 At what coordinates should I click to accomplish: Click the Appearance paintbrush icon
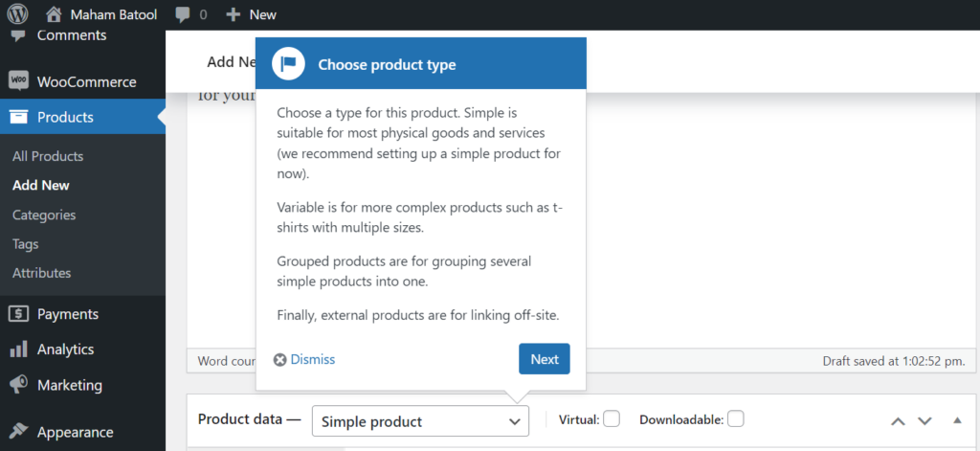click(19, 432)
